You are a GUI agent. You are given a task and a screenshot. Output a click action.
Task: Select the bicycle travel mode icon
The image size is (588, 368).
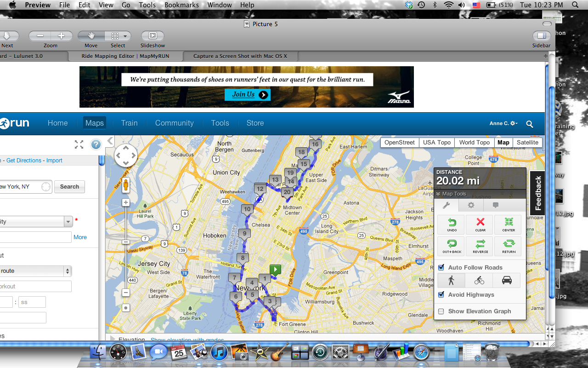tap(479, 280)
